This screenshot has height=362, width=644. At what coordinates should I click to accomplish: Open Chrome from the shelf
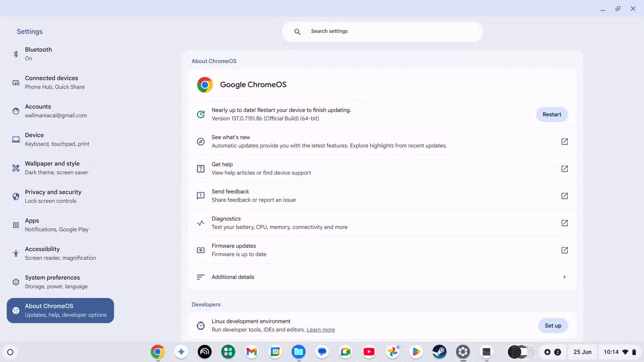pos(157,351)
